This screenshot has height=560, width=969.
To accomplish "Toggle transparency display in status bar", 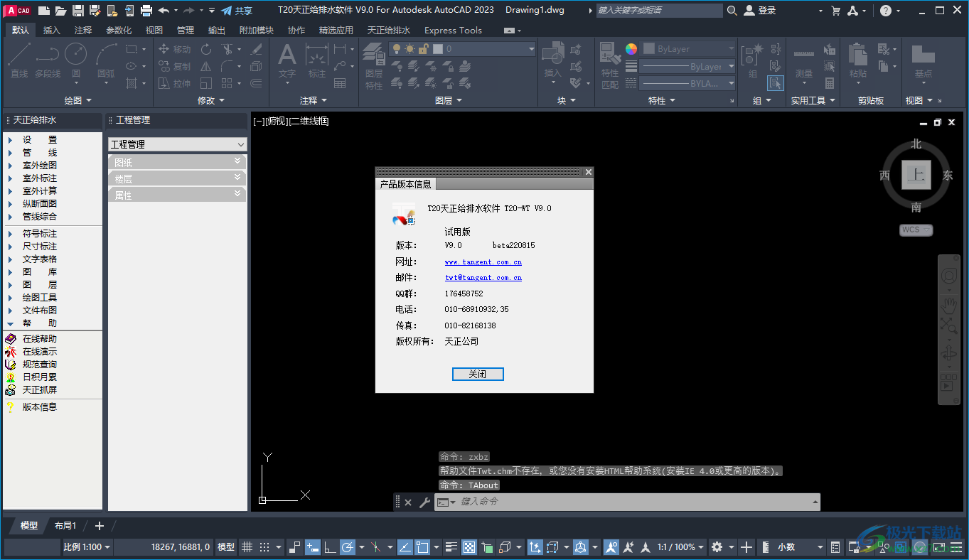I will [469, 547].
